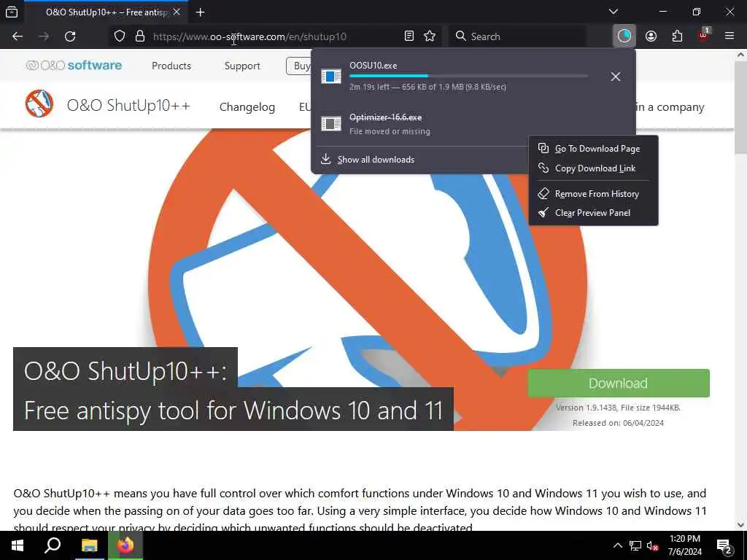Click the 'File moved or missing' status text
The width and height of the screenshot is (747, 560).
click(390, 131)
